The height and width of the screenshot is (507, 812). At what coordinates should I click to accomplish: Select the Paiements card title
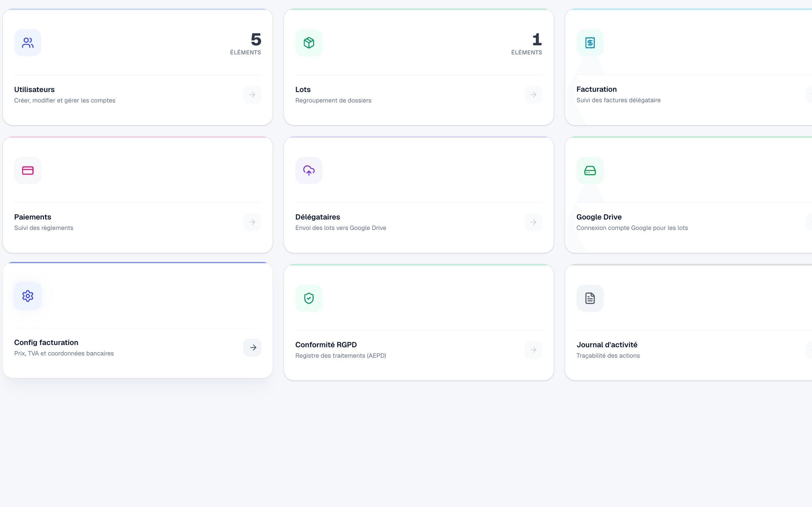(x=33, y=217)
